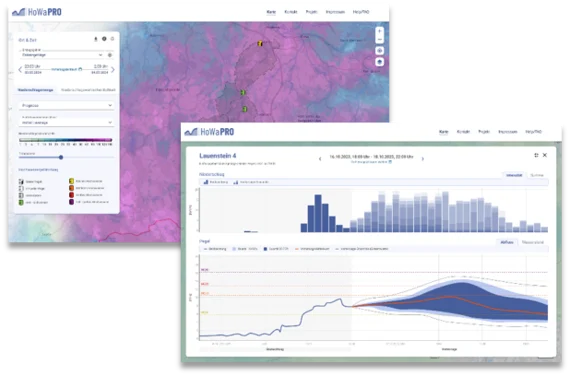
Task: Click the info icon in Ort & Zeit panel
Action: coord(104,39)
